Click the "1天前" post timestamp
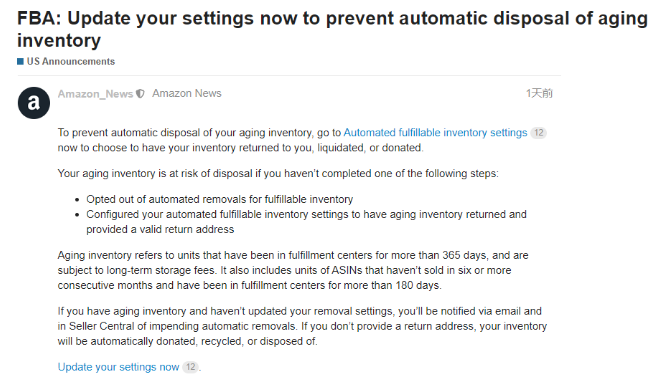Viewport: 652px width, 377px height. coord(539,93)
